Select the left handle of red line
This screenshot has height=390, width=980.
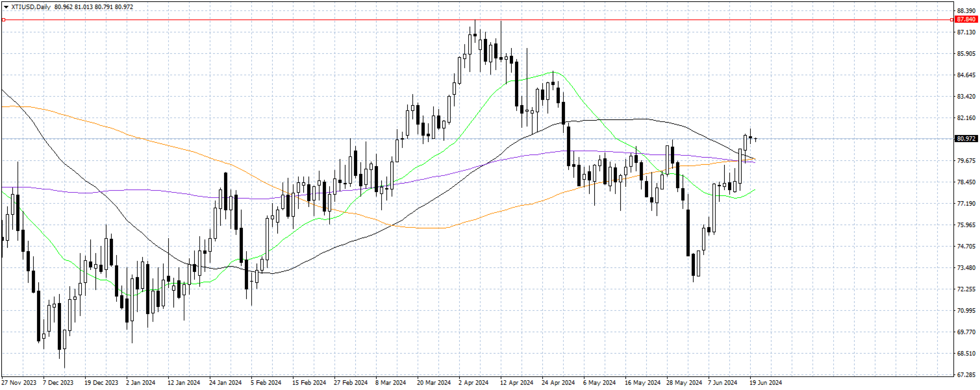[4, 20]
